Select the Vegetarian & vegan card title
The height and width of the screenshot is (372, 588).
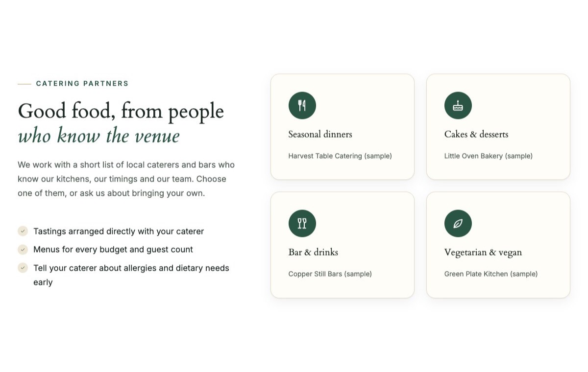click(483, 252)
